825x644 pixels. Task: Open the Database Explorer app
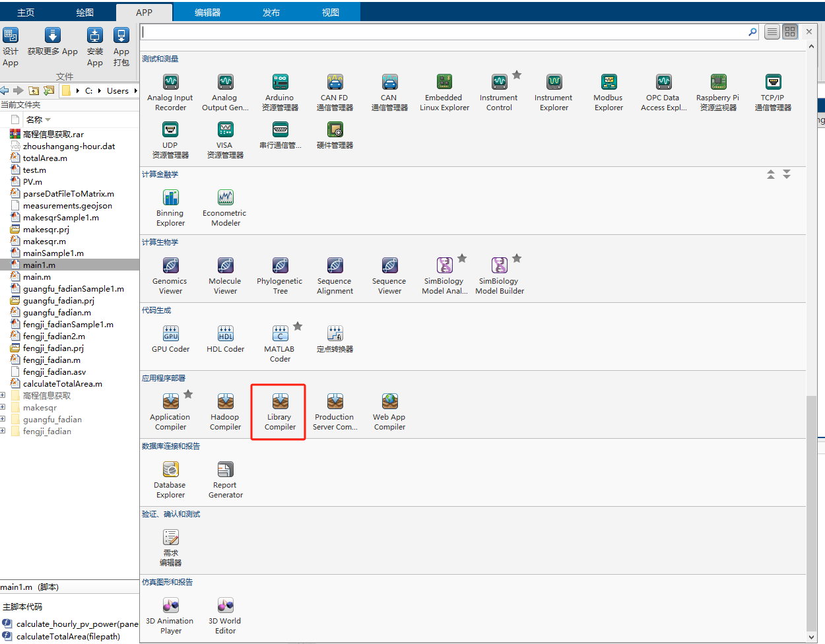pos(170,480)
